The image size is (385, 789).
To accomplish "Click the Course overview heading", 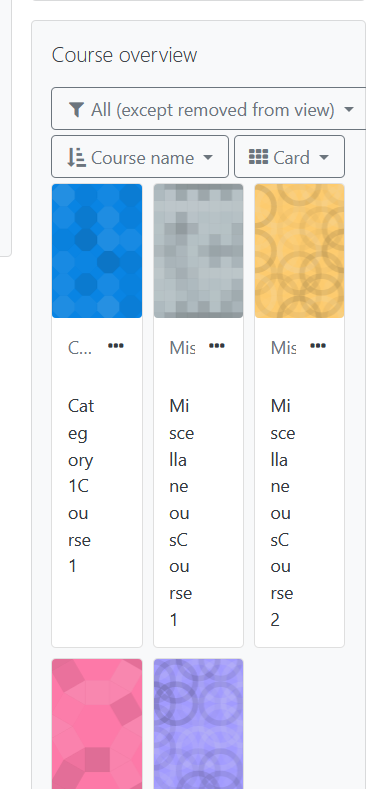I will (124, 55).
